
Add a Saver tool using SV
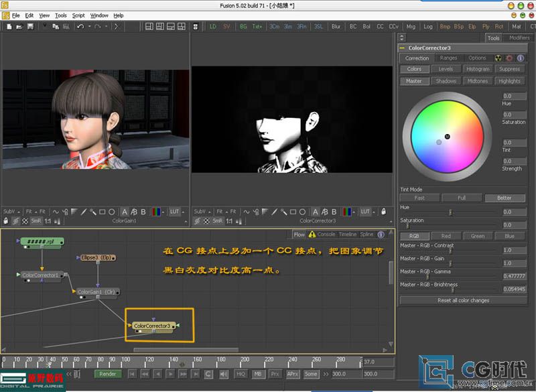click(x=226, y=27)
